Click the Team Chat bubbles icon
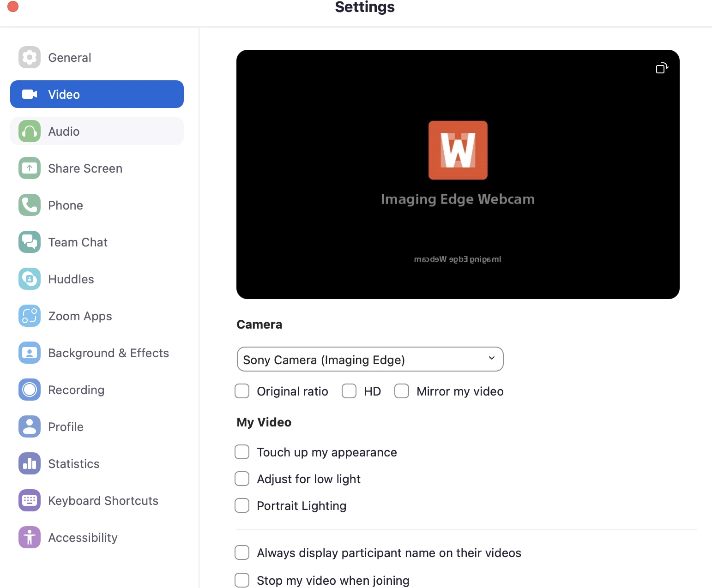 [30, 242]
